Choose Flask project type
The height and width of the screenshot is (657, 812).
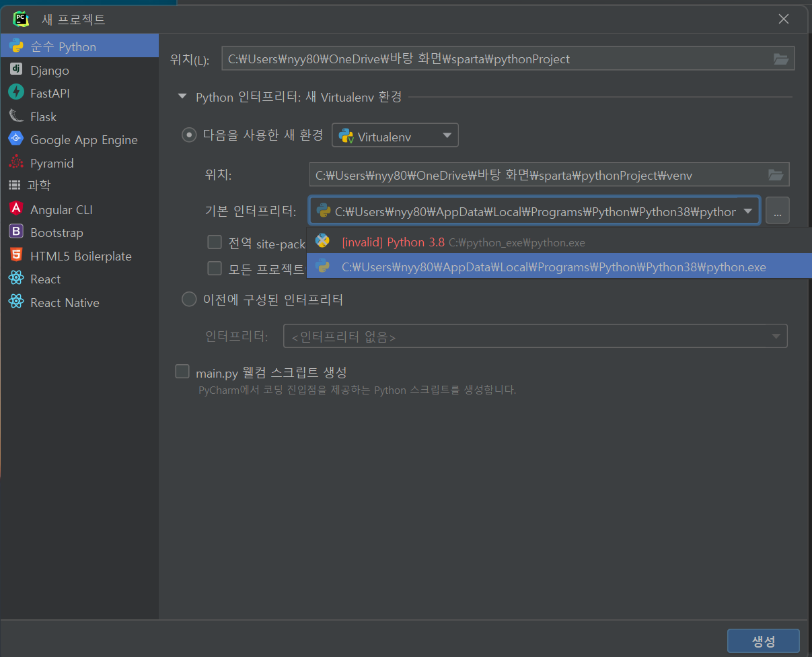pos(79,116)
